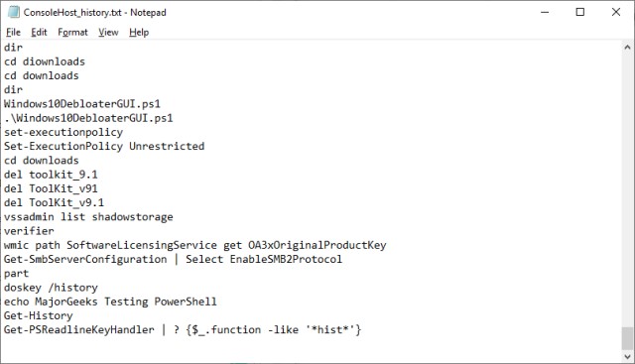Minimize the Notepad window

point(545,12)
